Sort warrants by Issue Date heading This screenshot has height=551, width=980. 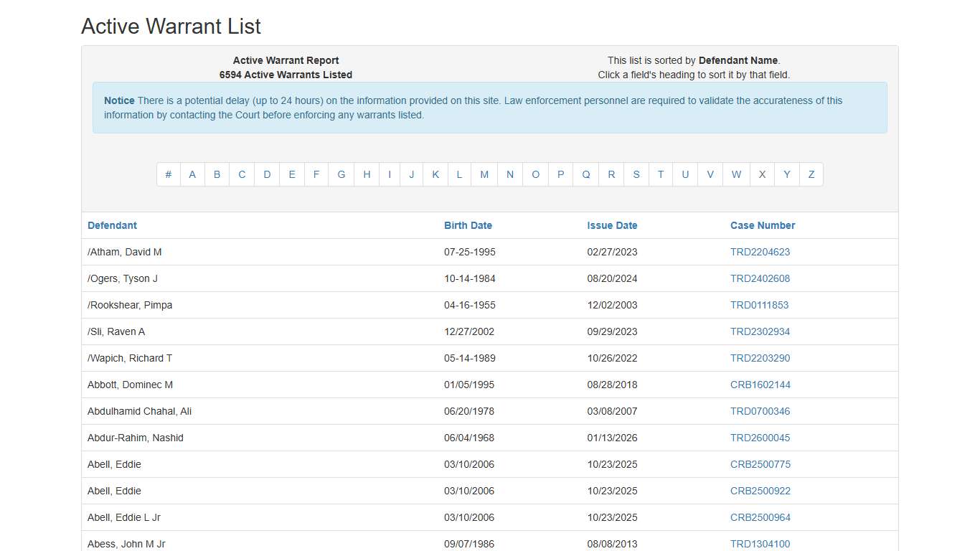pyautogui.click(x=612, y=225)
